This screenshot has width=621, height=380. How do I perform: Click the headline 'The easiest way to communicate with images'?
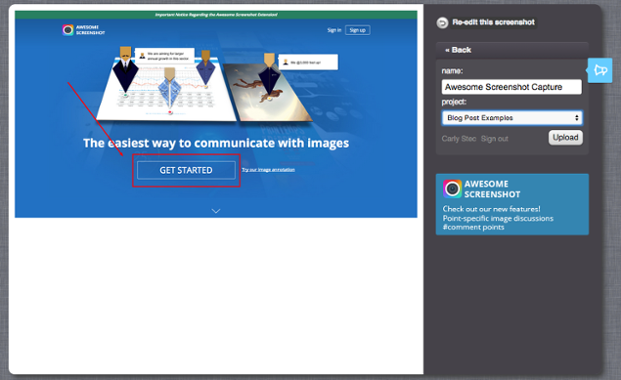coord(216,143)
